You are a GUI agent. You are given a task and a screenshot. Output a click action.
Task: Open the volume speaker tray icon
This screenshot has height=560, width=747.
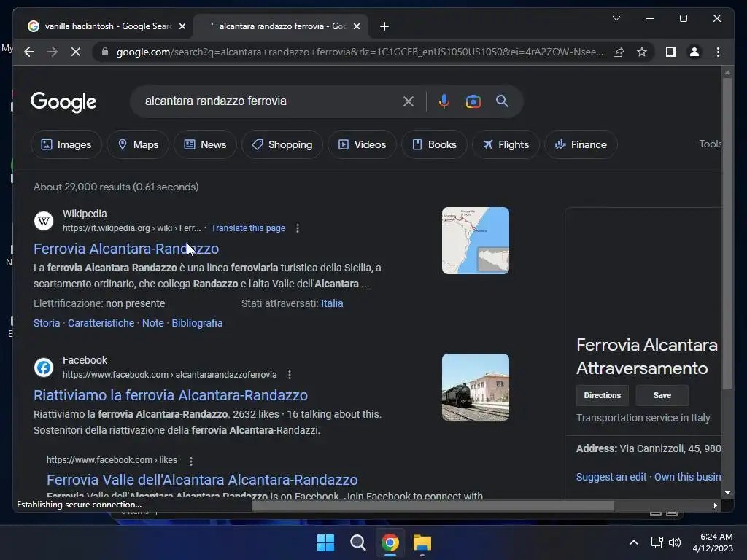point(675,542)
